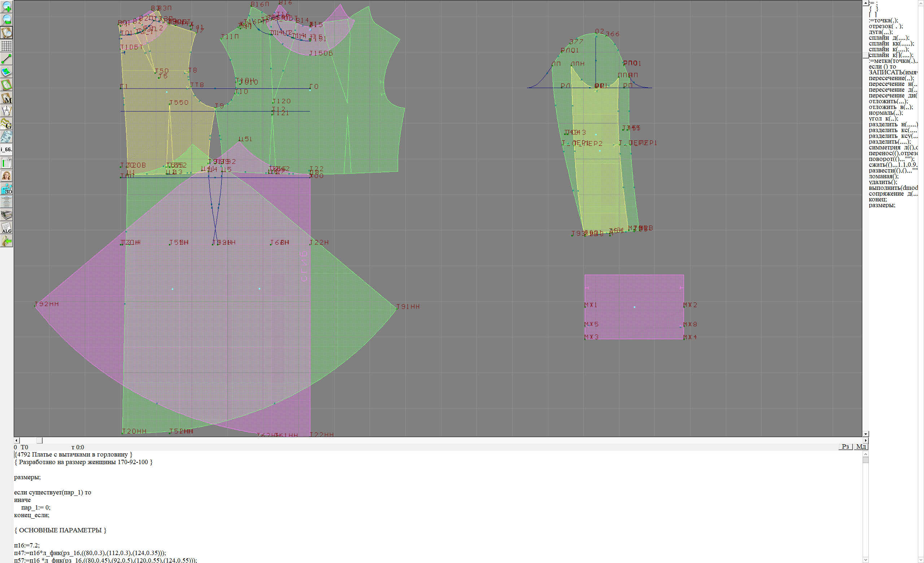Click the horizontal scrollbar thumb under canvas
Screen dimensions: 924x563
pos(39,440)
